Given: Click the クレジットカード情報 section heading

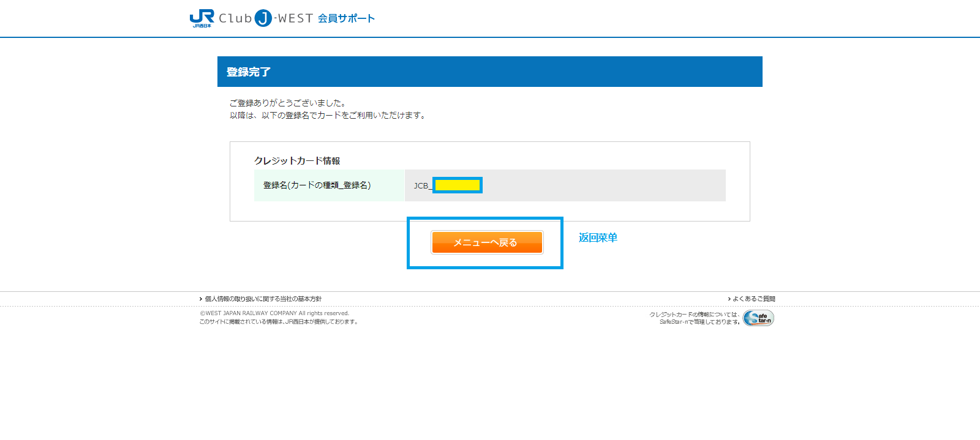Looking at the screenshot, I should (x=297, y=160).
